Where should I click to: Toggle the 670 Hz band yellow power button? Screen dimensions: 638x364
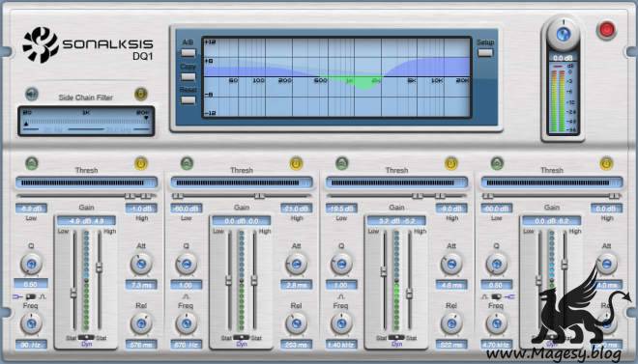pos(296,163)
